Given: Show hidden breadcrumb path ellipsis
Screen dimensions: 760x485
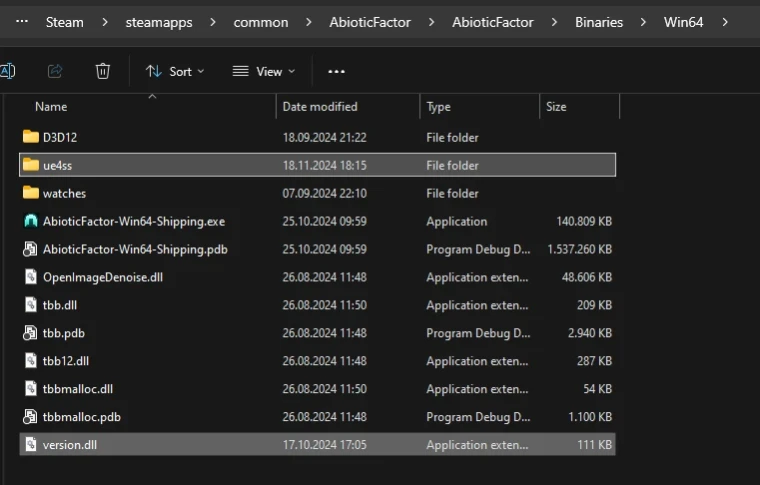Looking at the screenshot, I should pos(22,22).
